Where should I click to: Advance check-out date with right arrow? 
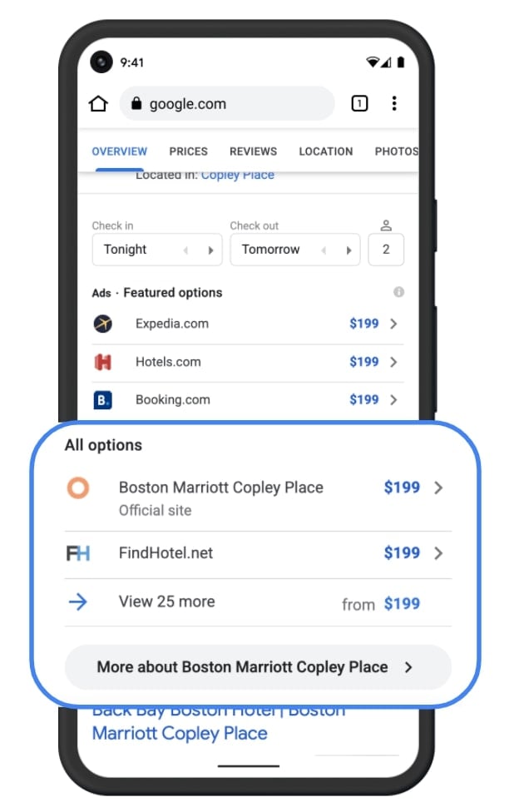coord(349,250)
